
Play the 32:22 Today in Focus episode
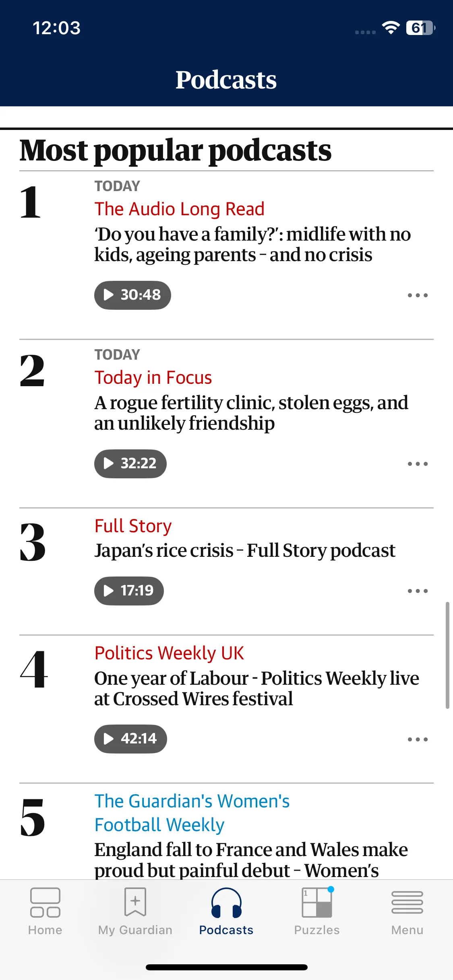pos(130,463)
